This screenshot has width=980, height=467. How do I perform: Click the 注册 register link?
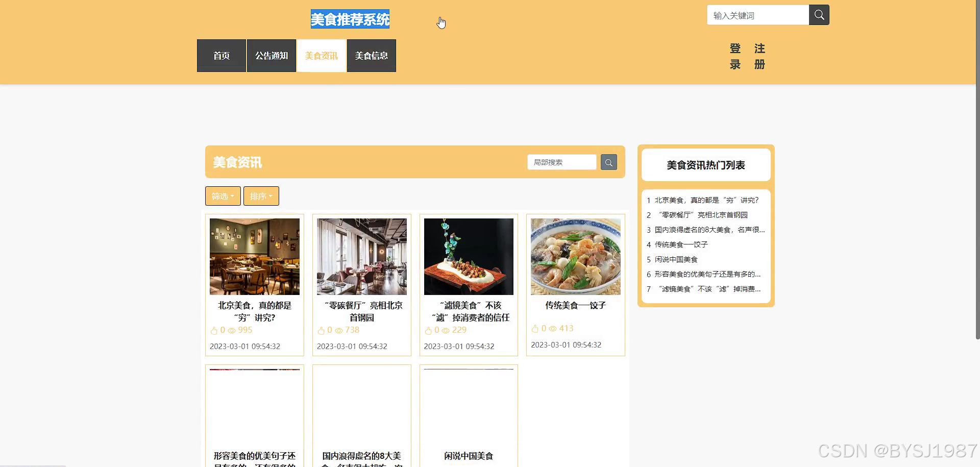pos(759,56)
